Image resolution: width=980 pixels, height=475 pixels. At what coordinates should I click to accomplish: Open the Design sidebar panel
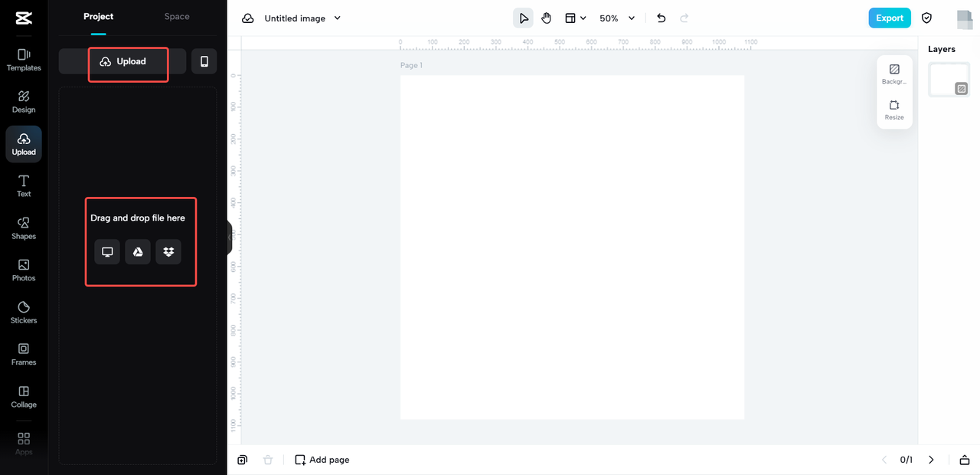(24, 102)
